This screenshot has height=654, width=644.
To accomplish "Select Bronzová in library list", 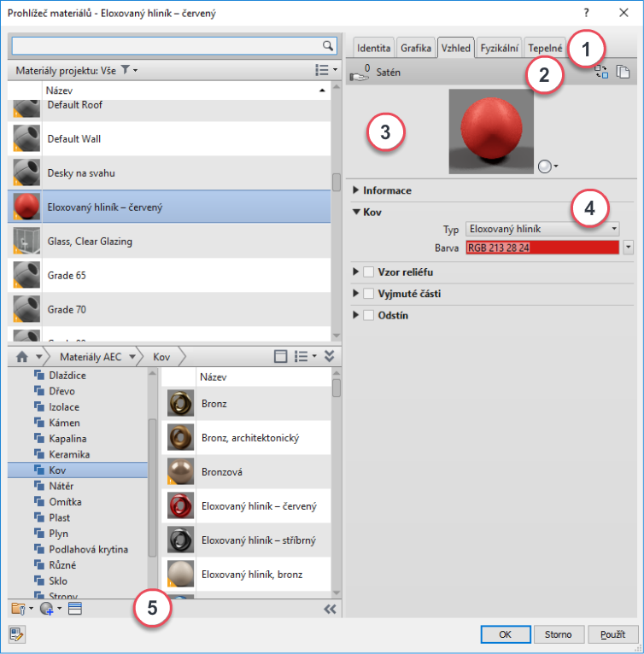I will pos(246,472).
